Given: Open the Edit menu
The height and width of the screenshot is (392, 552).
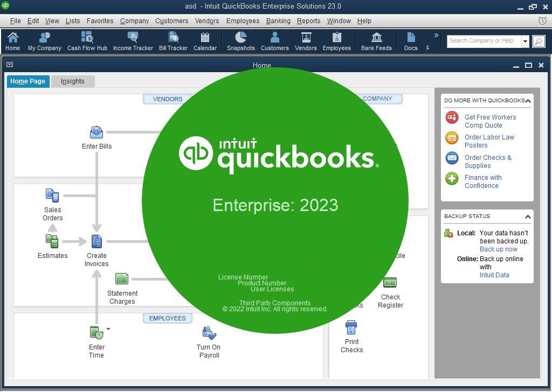Looking at the screenshot, I should click(33, 21).
